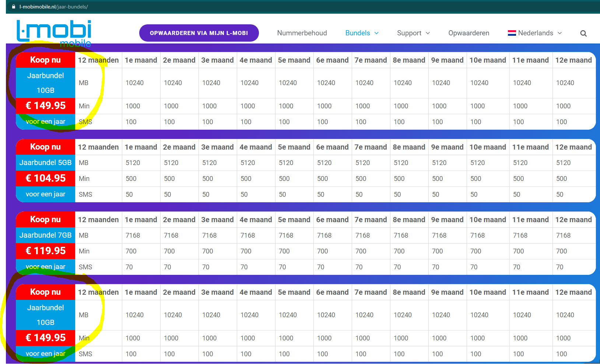Select 500 minutes under 2e maand
600x364 pixels.
pyautogui.click(x=169, y=179)
